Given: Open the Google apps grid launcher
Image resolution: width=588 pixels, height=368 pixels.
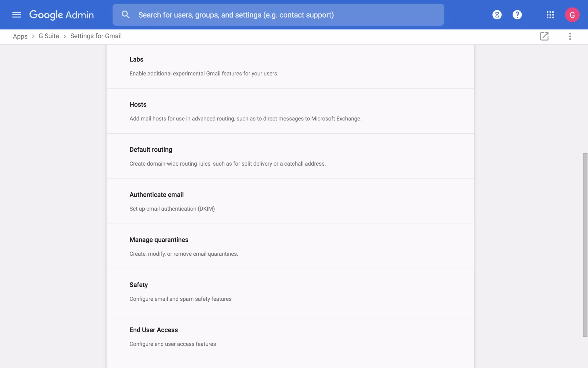Looking at the screenshot, I should click(x=550, y=15).
